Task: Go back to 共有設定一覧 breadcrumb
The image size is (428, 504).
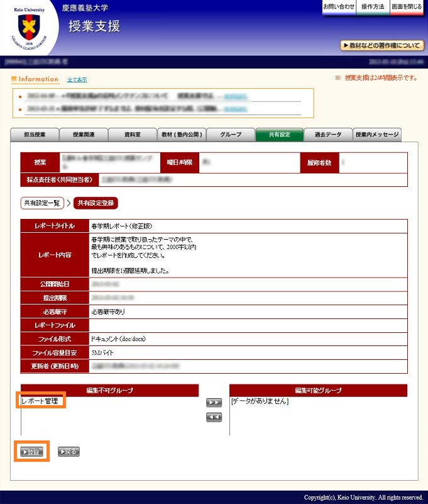Action: coord(43,203)
